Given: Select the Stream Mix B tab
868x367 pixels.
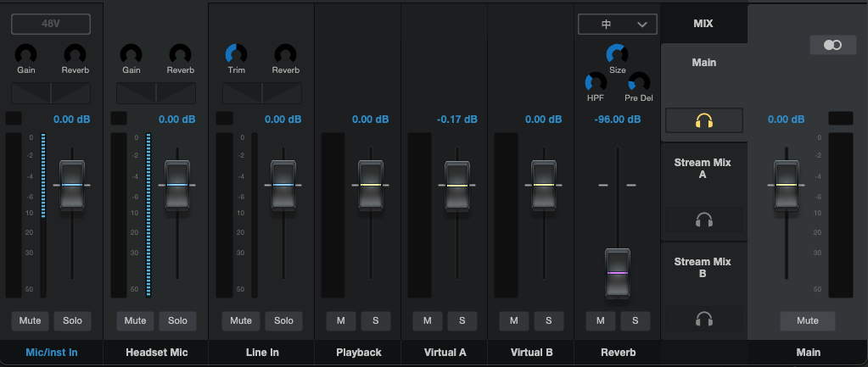Looking at the screenshot, I should [x=703, y=268].
